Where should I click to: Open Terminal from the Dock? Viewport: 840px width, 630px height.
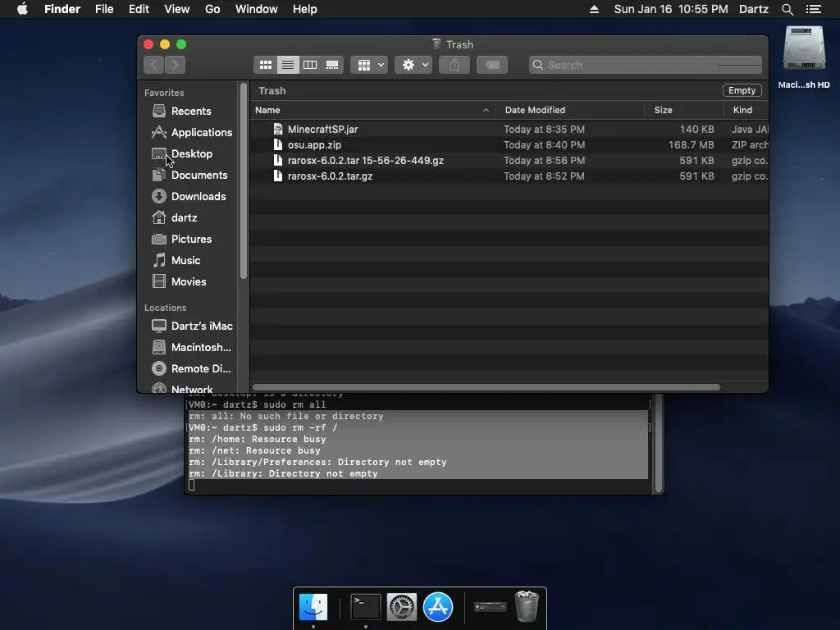pos(365,607)
